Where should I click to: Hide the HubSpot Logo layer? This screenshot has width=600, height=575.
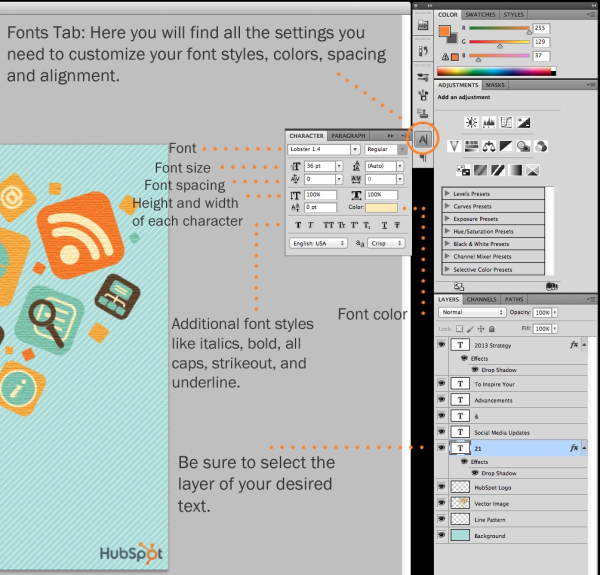click(441, 486)
